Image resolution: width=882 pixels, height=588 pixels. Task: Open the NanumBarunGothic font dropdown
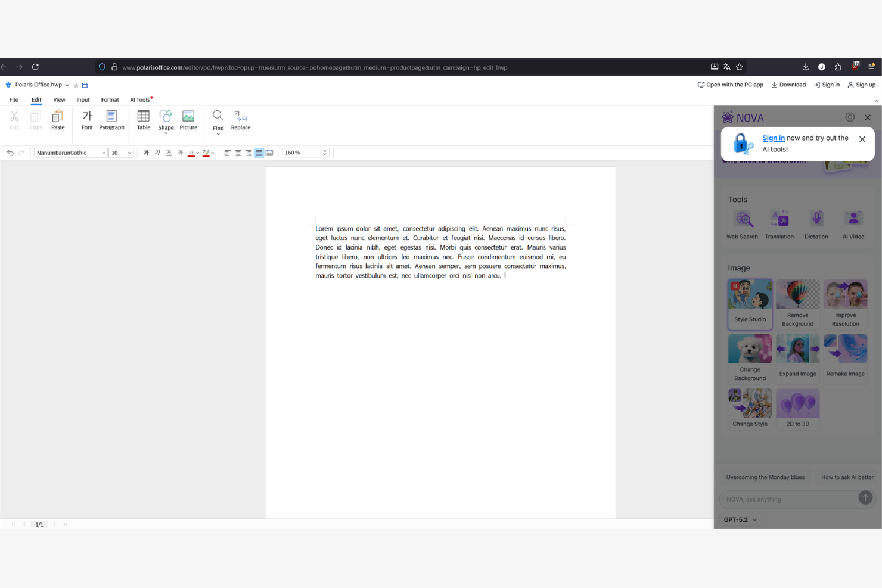pyautogui.click(x=70, y=153)
